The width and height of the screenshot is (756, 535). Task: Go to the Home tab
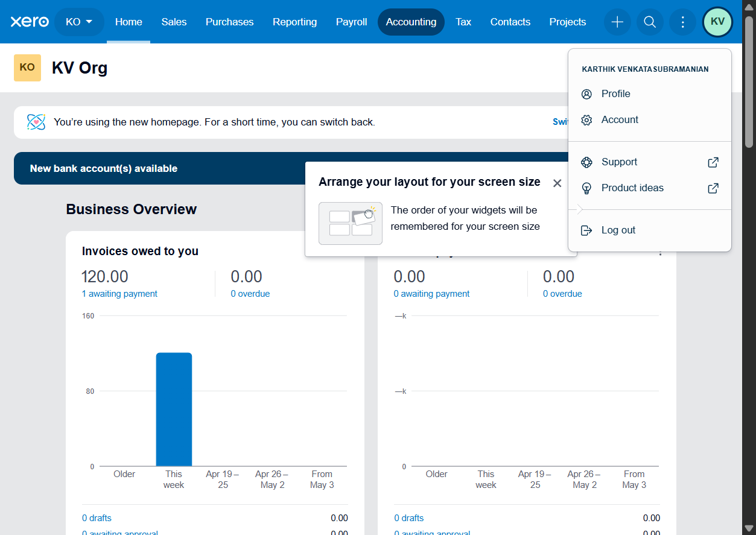(129, 22)
